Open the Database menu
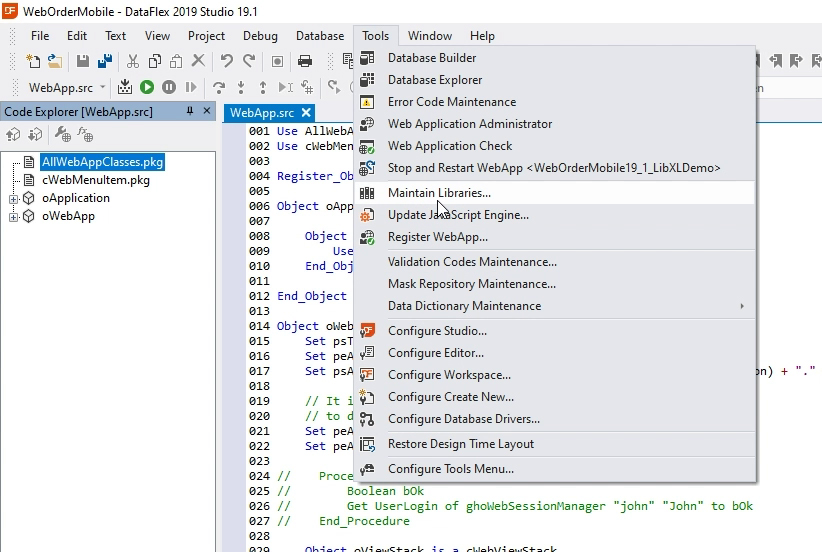 (x=319, y=36)
